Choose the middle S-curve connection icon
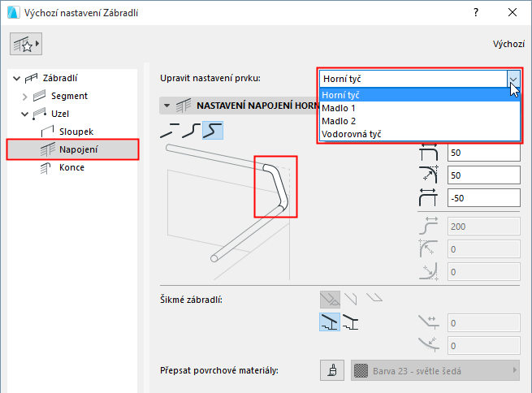This screenshot has height=393, width=532. point(191,130)
